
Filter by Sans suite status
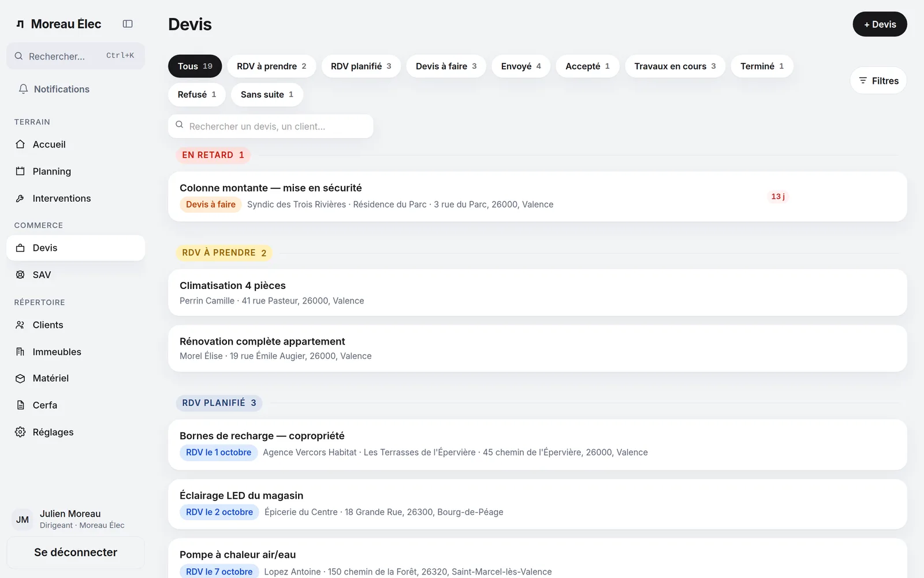click(x=267, y=94)
